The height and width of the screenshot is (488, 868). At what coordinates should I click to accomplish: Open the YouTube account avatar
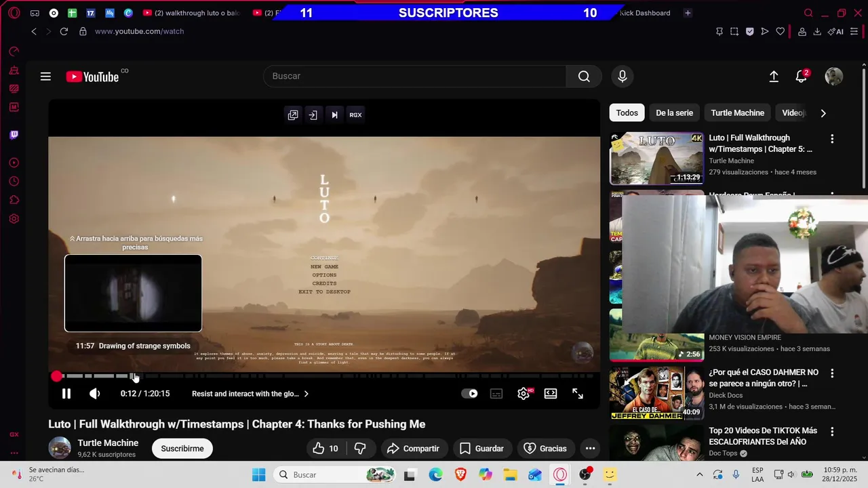[833, 77]
